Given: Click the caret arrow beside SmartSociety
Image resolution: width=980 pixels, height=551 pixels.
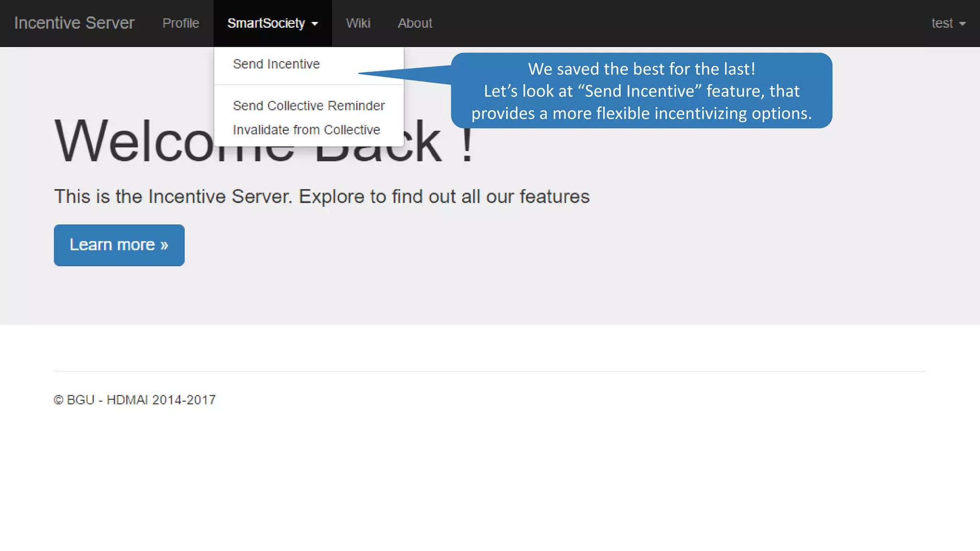Looking at the screenshot, I should pos(315,24).
